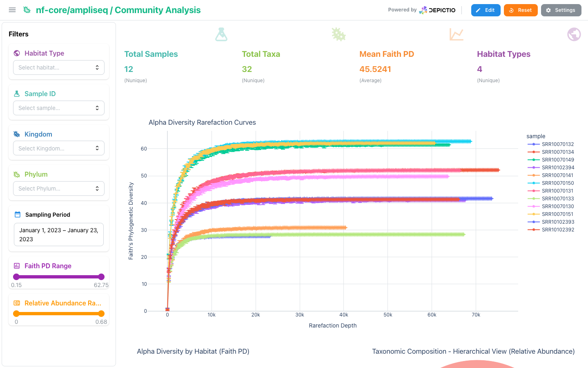Open the Select Kingdom dropdown
588x368 pixels.
[59, 148]
